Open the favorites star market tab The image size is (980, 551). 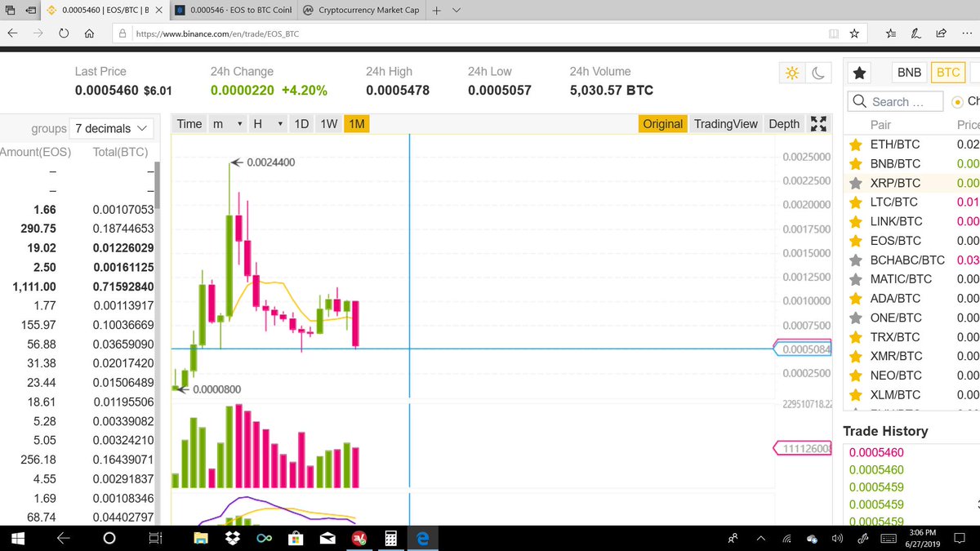click(859, 73)
